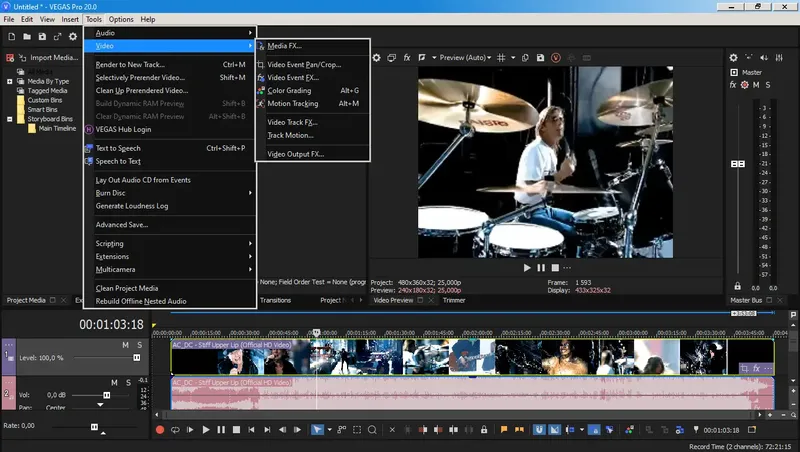Choose Render to New Track
This screenshot has height=452, width=800.
click(130, 64)
